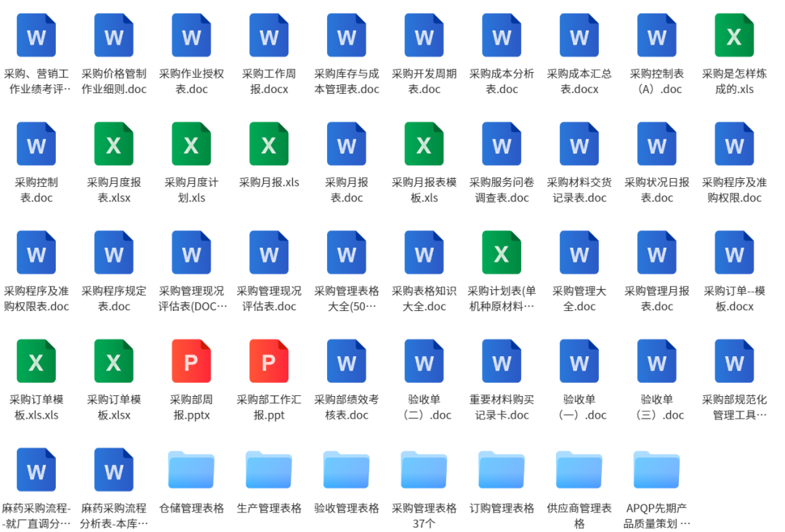785x532 pixels.
Task: Open the 采购成本汇总表.docx icon
Action: [x=579, y=35]
